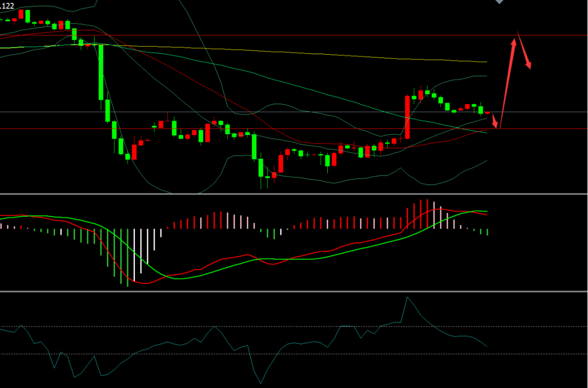Click the longest green MACD histogram bar

(x=127, y=258)
